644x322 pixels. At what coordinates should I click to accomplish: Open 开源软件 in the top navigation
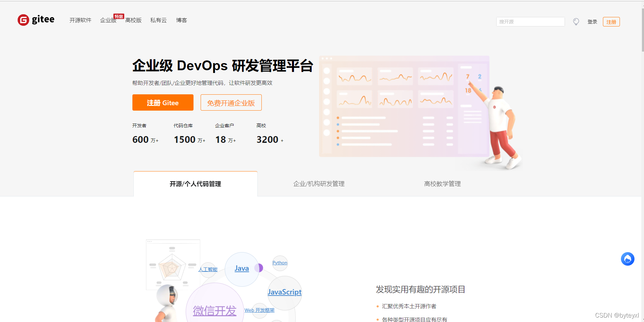tap(80, 20)
